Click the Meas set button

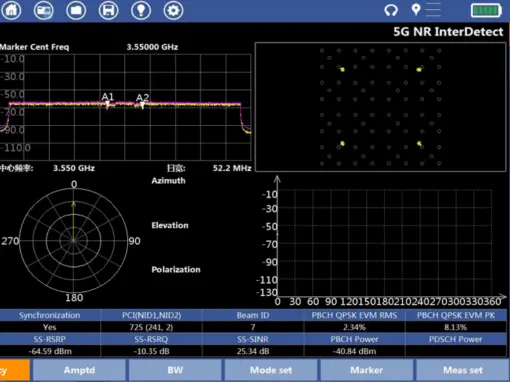[x=463, y=370]
